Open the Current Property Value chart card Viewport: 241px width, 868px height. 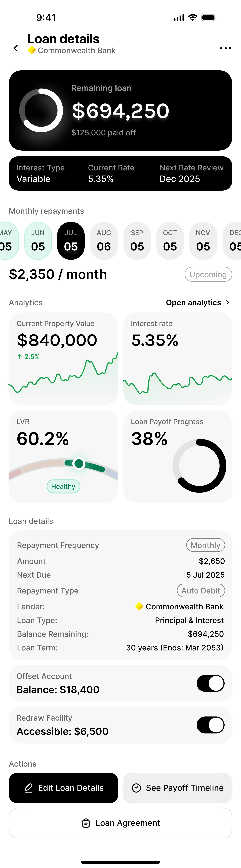[x=63, y=358]
